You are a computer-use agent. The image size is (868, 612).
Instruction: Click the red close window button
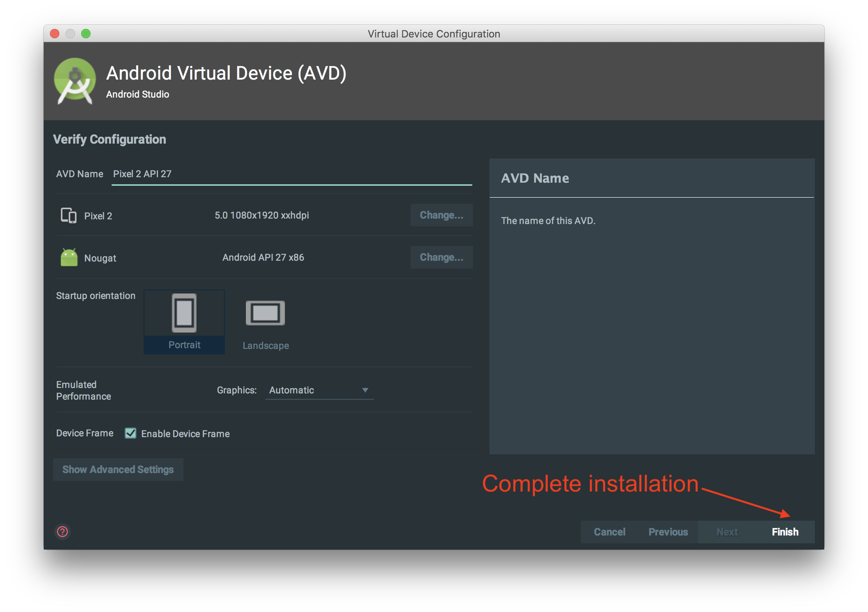[55, 34]
